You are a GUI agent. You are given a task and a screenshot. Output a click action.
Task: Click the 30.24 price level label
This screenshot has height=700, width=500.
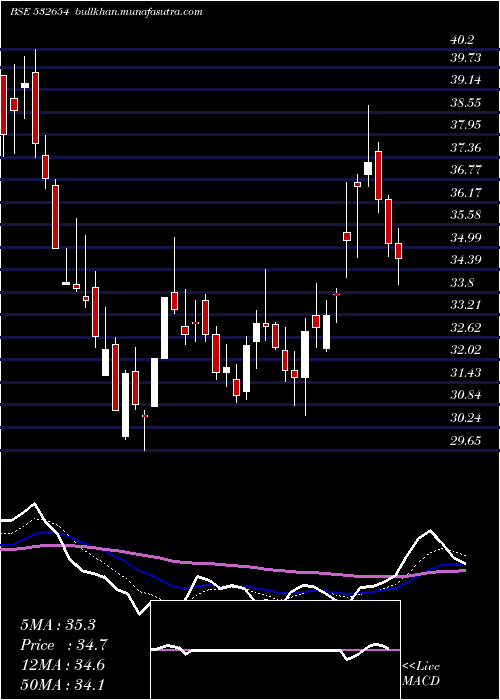click(465, 418)
